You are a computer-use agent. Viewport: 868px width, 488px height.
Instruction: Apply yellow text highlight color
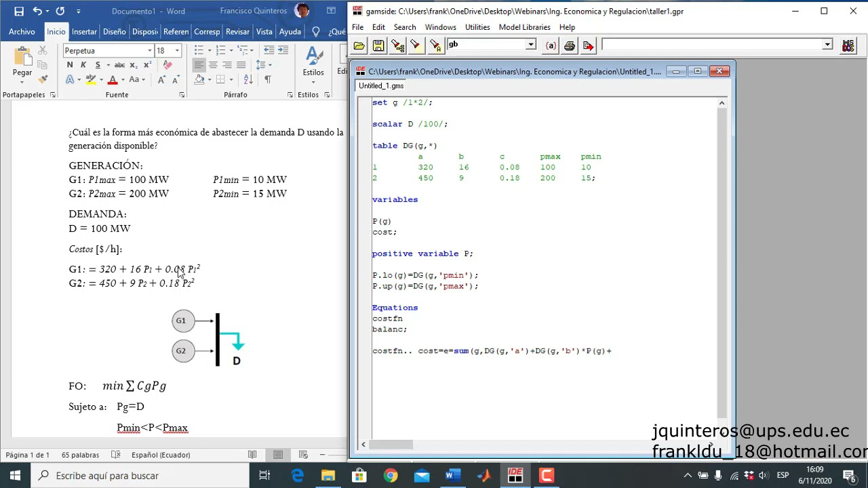(x=90, y=79)
